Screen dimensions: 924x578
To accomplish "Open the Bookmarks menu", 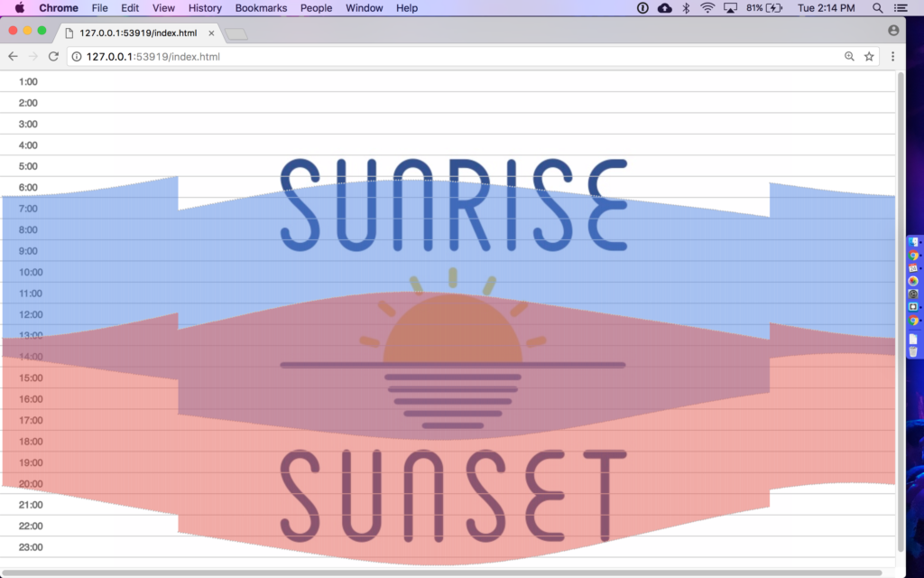I will (x=261, y=8).
